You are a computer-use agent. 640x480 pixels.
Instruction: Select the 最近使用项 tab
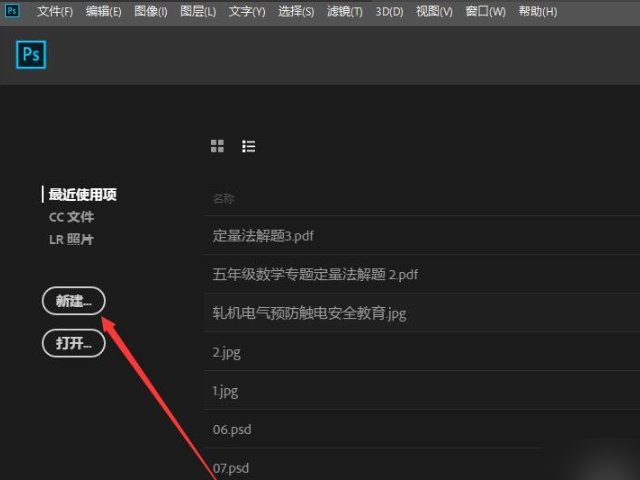[x=82, y=194]
